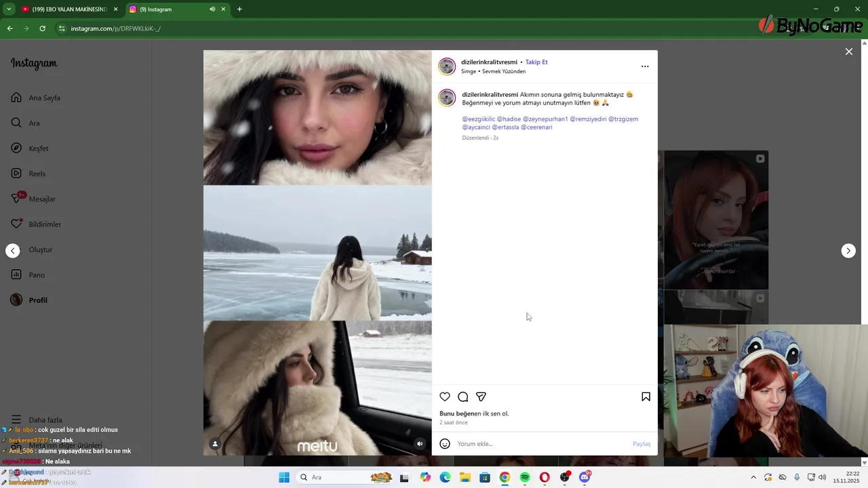Click the @aycainci mention
The image size is (868, 488).
pyautogui.click(x=476, y=127)
